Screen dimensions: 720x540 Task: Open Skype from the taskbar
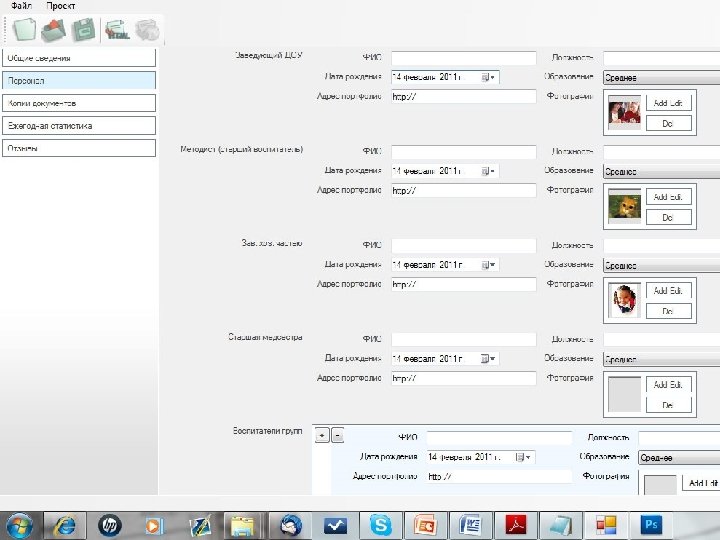pyautogui.click(x=381, y=525)
